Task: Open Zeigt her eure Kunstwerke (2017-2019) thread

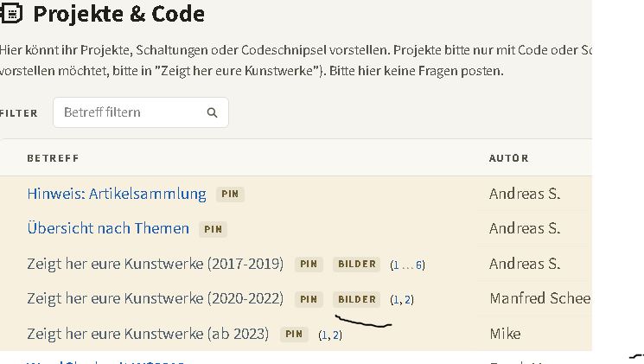Action: [x=156, y=264]
